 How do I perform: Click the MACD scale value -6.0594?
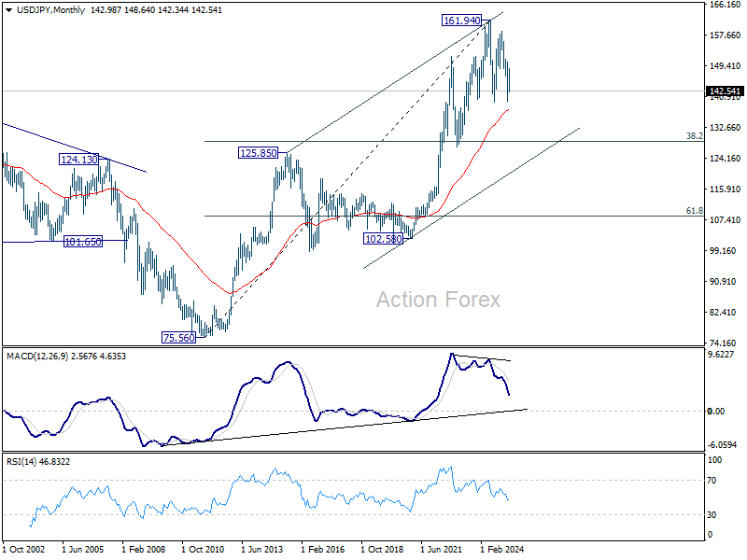(722, 445)
